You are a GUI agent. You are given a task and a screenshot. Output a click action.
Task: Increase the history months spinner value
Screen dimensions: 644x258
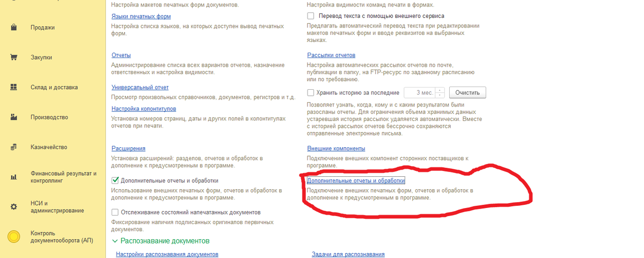coord(440,90)
